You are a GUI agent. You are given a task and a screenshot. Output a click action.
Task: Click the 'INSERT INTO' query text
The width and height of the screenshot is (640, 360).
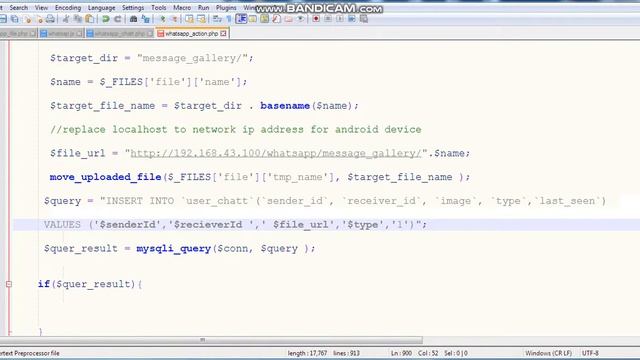coord(140,201)
